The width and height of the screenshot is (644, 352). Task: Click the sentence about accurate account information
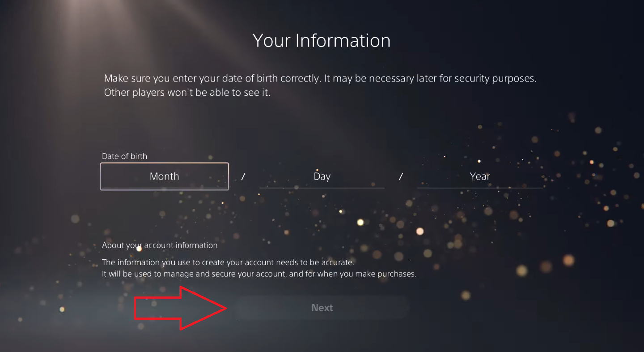point(228,262)
